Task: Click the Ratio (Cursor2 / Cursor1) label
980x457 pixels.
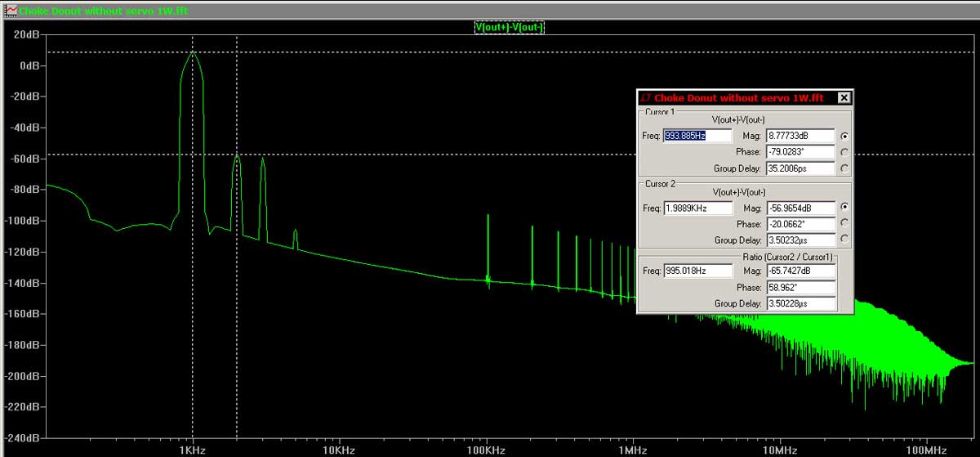Action: 789,256
